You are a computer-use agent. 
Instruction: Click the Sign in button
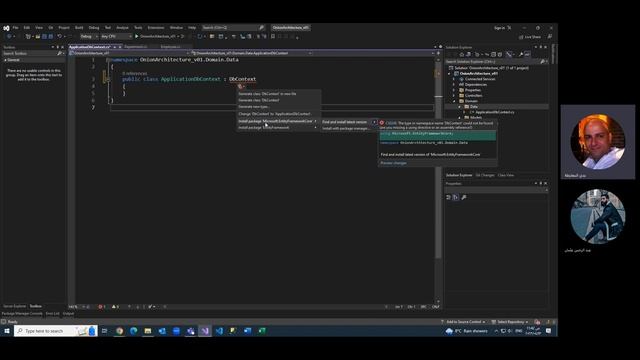click(x=500, y=28)
